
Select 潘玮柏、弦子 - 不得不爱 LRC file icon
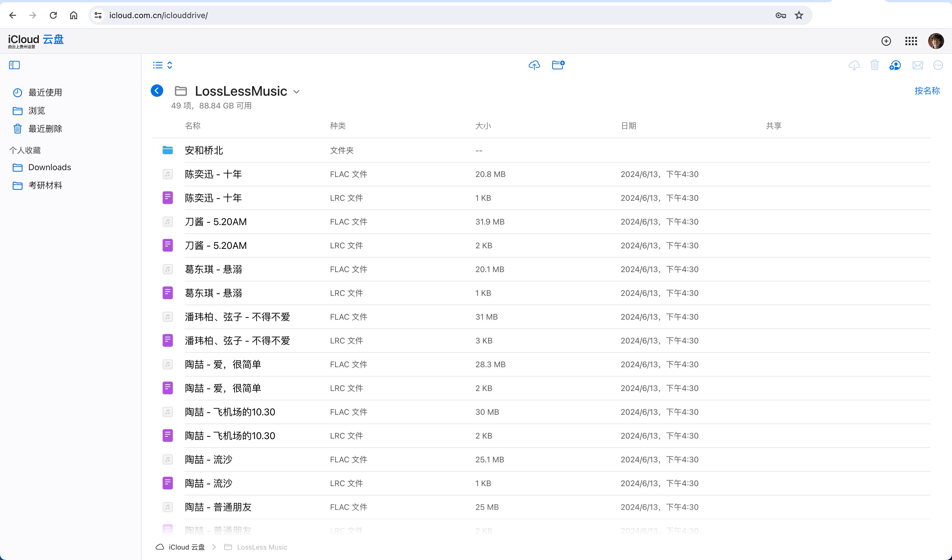(168, 340)
